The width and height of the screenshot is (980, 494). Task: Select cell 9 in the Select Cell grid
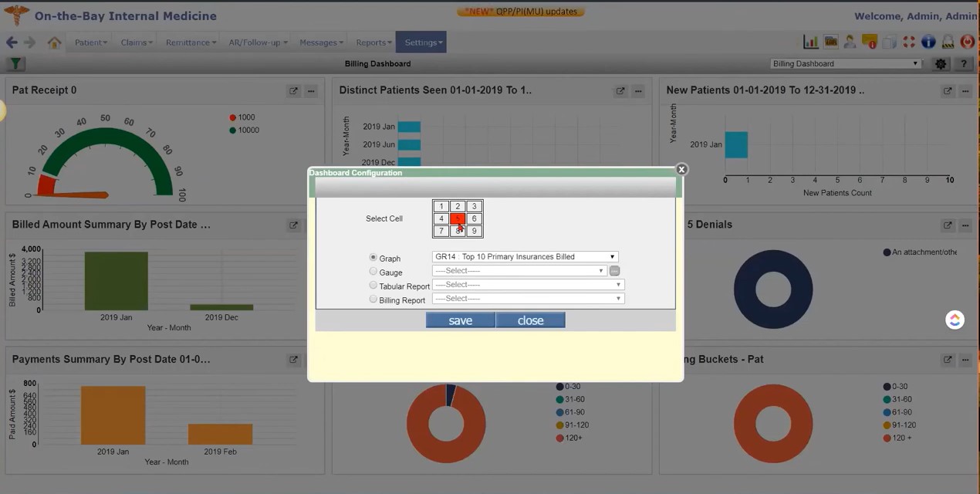click(x=474, y=230)
